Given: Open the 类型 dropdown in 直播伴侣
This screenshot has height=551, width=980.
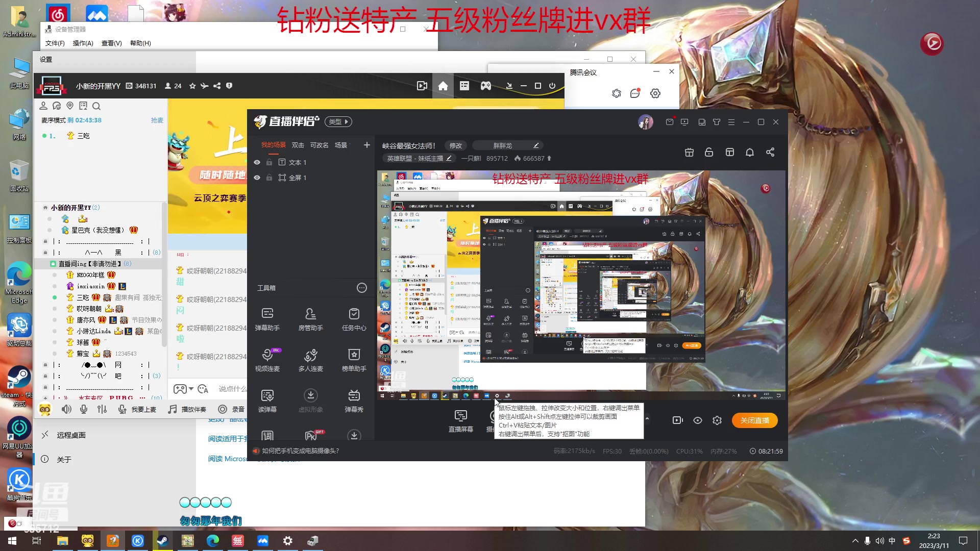Looking at the screenshot, I should (338, 121).
